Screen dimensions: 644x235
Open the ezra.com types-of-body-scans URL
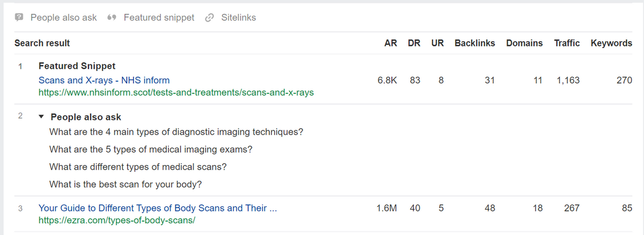click(x=116, y=220)
